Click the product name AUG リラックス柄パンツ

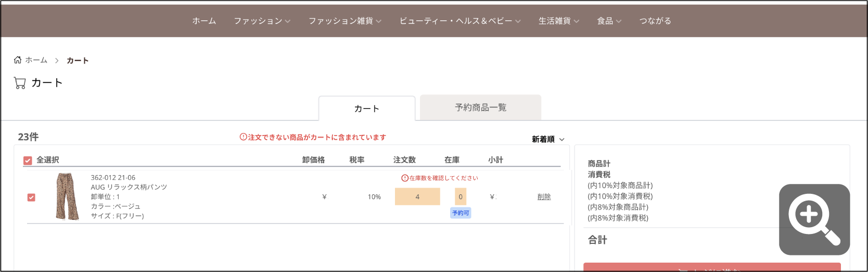point(129,187)
